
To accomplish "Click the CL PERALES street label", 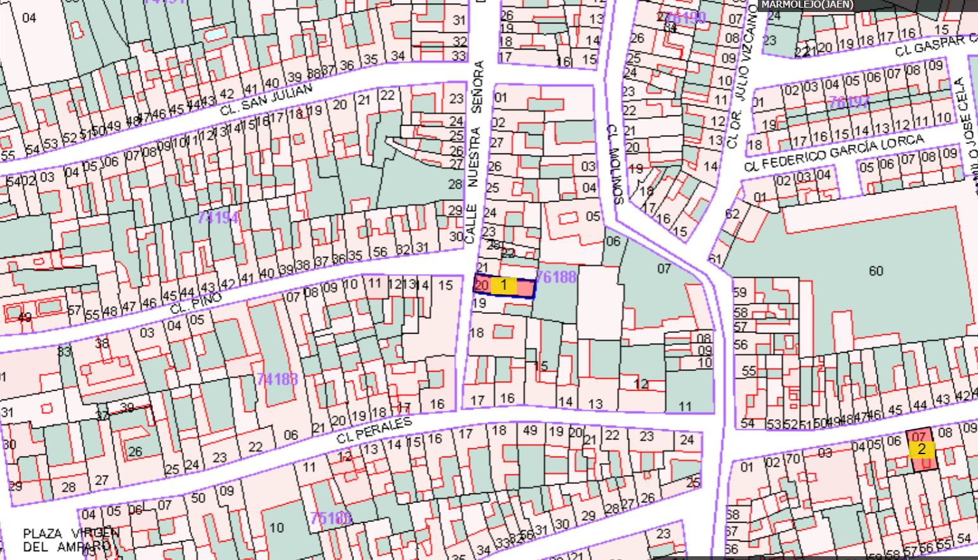I will [374, 430].
